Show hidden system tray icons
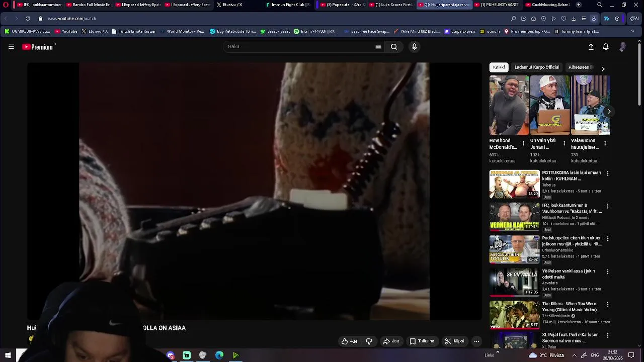 574,355
